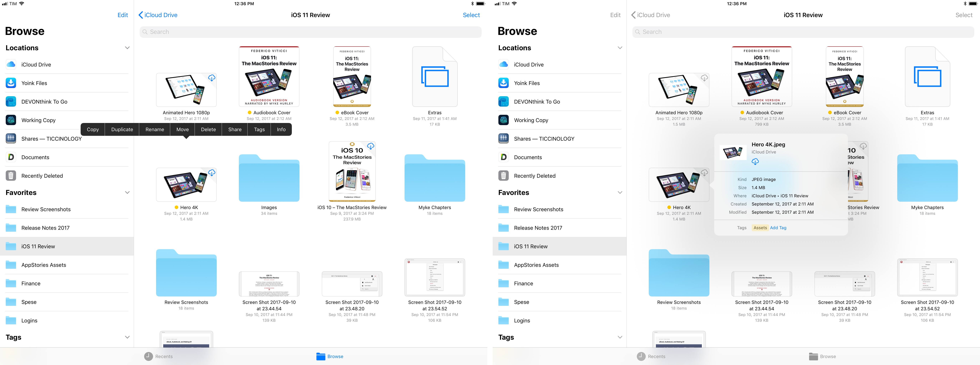Focus Search field in right screenshot
This screenshot has width=980, height=365.
pyautogui.click(x=803, y=32)
